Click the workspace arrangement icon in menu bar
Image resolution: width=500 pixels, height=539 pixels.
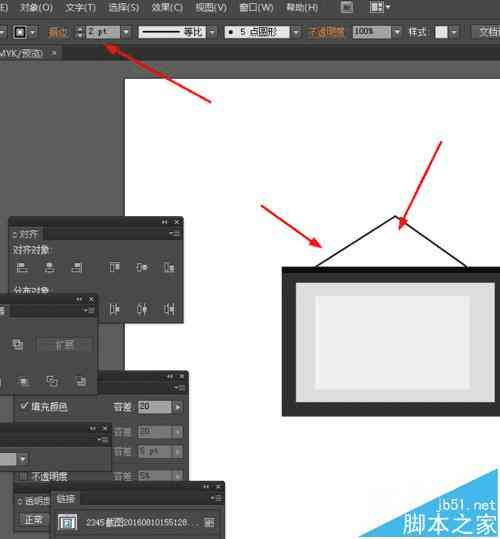pos(379,7)
